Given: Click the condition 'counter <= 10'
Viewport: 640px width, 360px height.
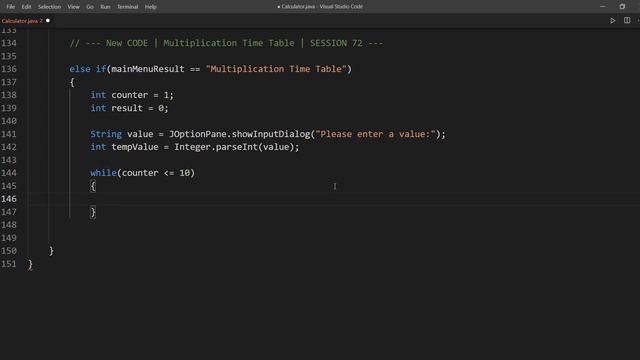Looking at the screenshot, I should click(156, 173).
